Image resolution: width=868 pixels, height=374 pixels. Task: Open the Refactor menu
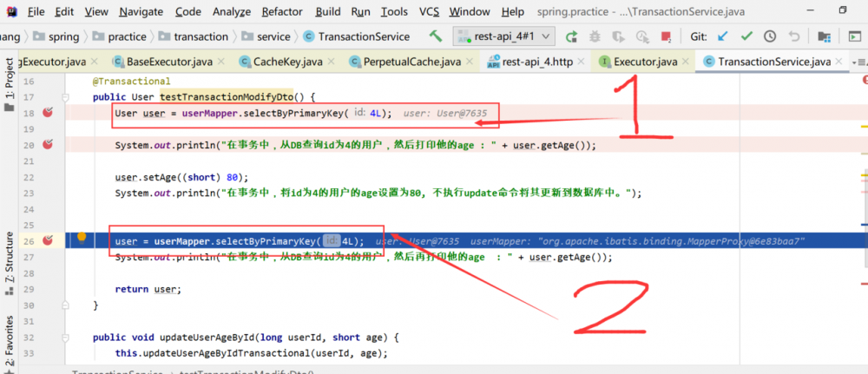tap(282, 11)
